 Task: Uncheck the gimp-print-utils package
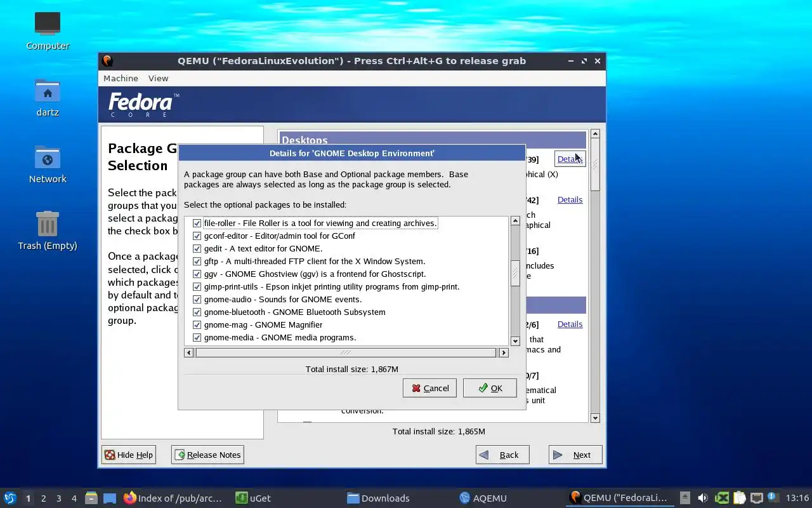[x=197, y=286]
